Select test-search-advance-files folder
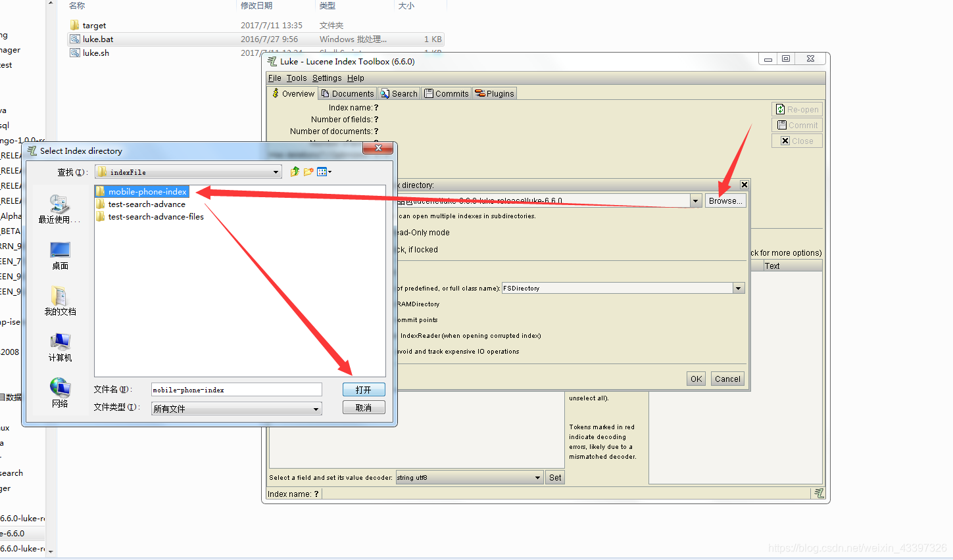Screen dimensions: 953x560 150,216
